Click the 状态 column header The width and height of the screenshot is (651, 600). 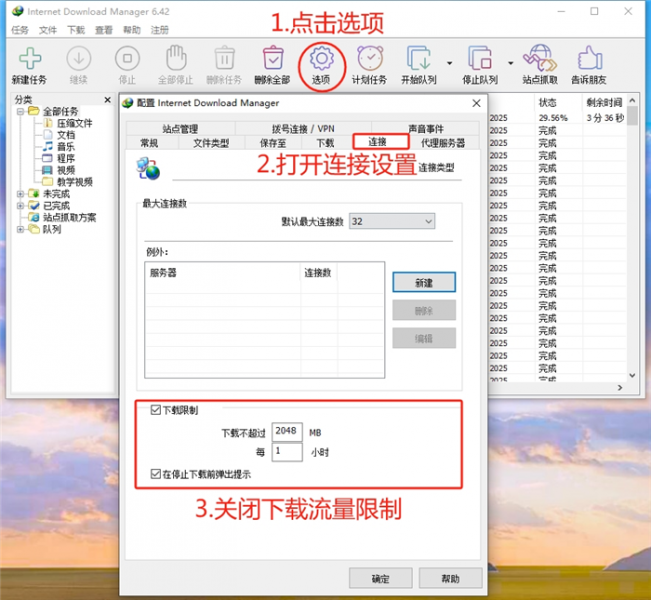[558, 103]
